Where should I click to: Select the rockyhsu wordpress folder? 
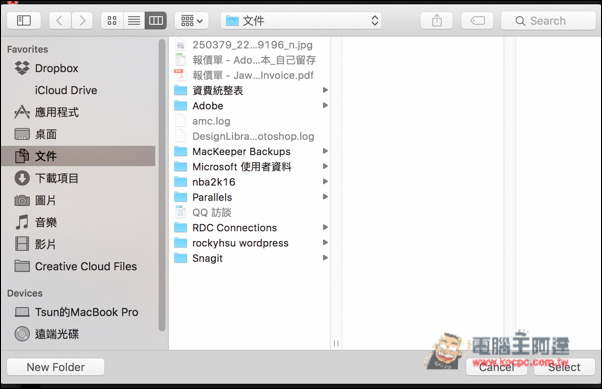pos(250,243)
